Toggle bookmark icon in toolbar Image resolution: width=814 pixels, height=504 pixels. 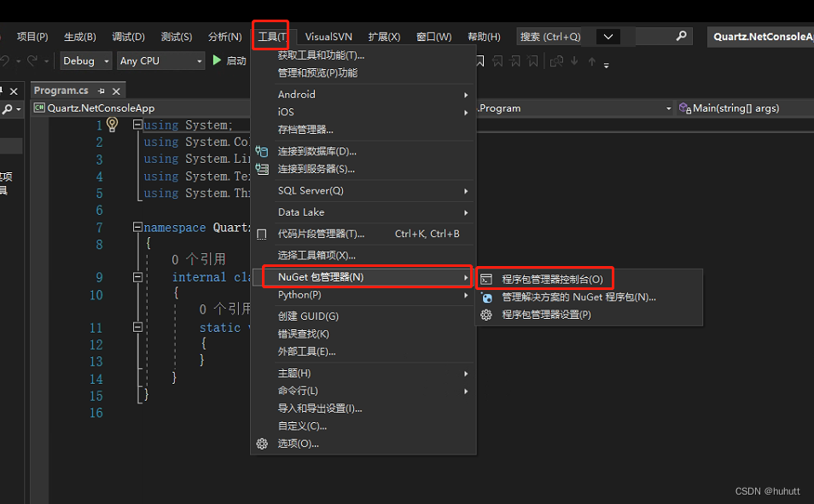pos(480,61)
